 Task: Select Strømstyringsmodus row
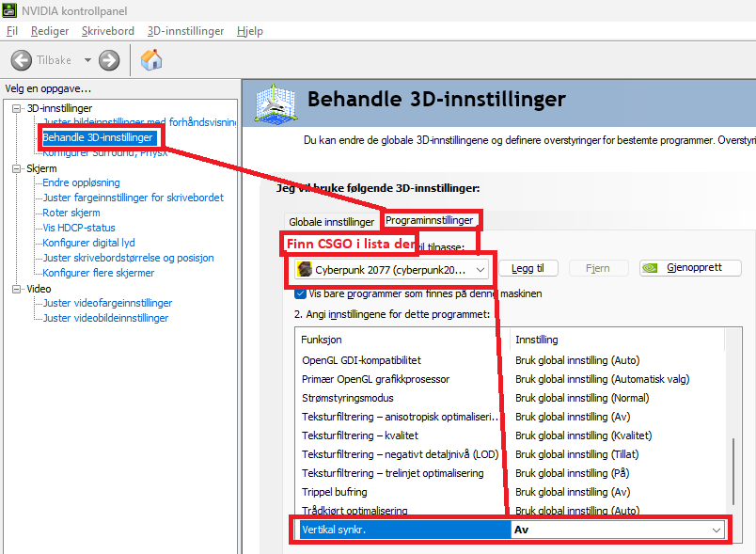pyautogui.click(x=510, y=398)
